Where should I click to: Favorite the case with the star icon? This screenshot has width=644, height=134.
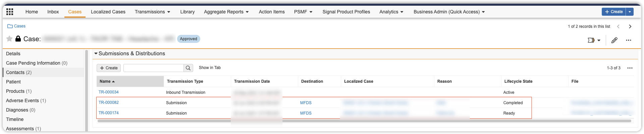[x=9, y=39]
